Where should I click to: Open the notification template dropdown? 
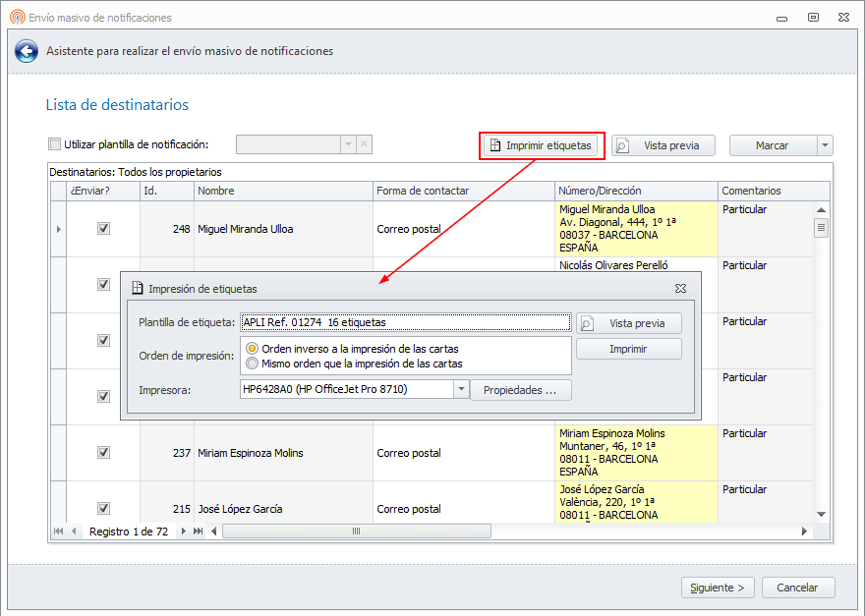[x=347, y=144]
